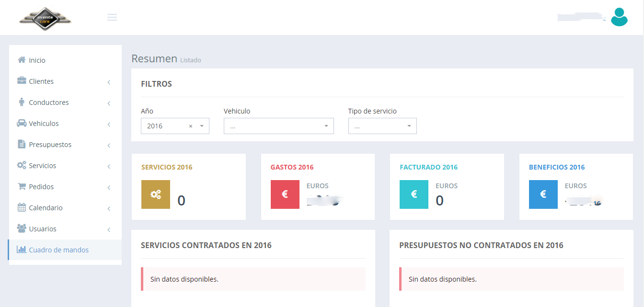Open Cuadro de mandos menu item
Viewport: 644px width, 307px height.
[x=58, y=250]
